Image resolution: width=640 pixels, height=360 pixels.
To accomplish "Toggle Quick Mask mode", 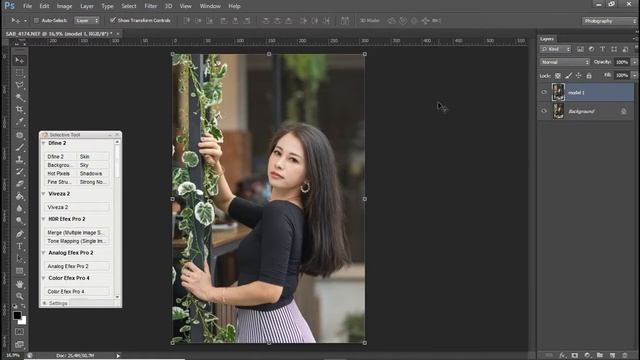I will [x=19, y=332].
